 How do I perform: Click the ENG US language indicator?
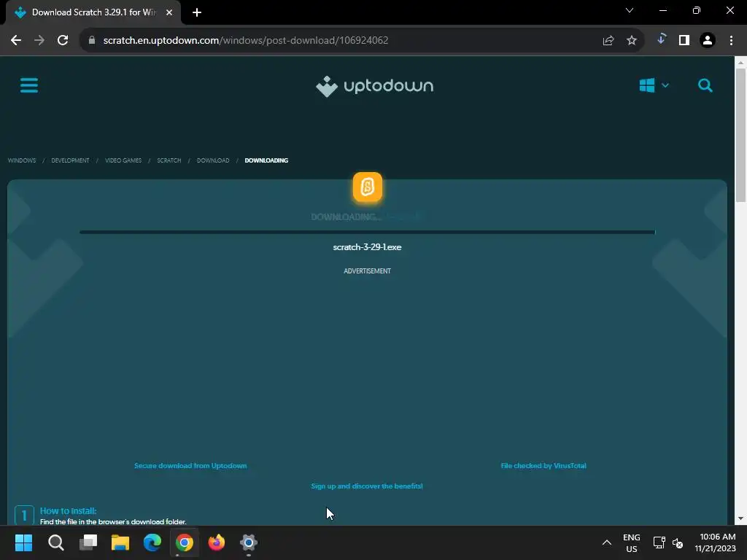(x=632, y=542)
